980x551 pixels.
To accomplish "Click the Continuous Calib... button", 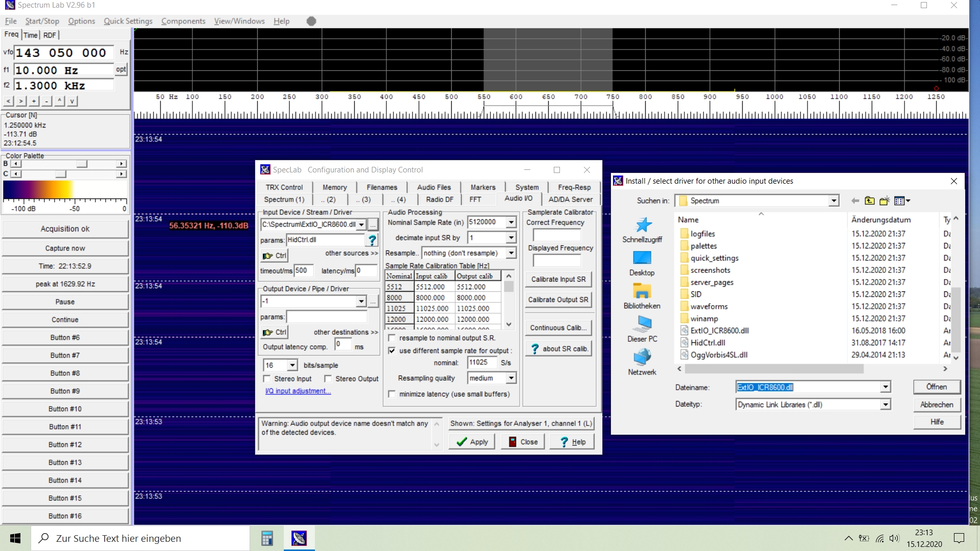I will (x=558, y=328).
